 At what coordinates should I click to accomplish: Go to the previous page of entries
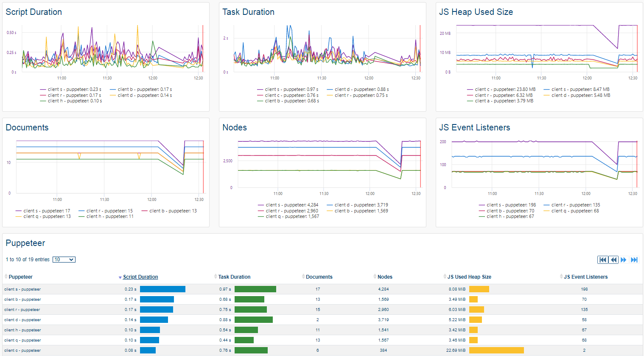pos(613,260)
